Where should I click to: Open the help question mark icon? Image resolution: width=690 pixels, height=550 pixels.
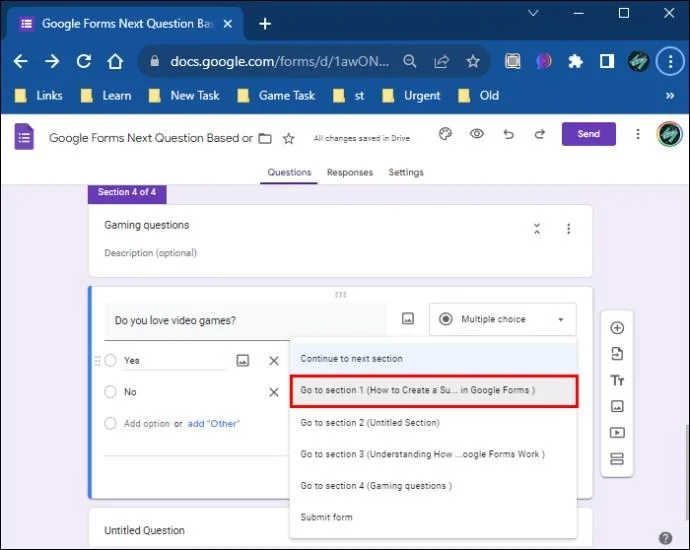(x=665, y=538)
